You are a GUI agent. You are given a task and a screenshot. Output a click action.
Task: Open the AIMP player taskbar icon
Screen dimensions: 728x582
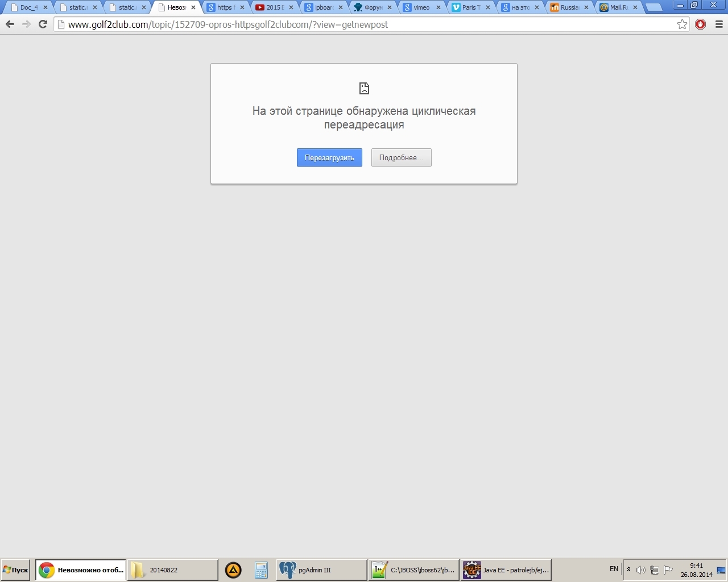tap(233, 569)
